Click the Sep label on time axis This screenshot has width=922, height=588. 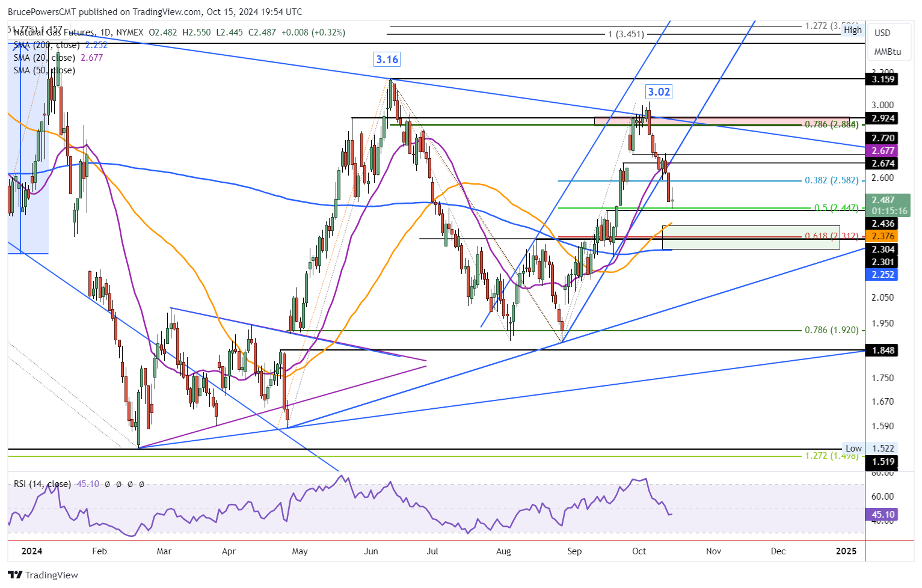pyautogui.click(x=574, y=551)
